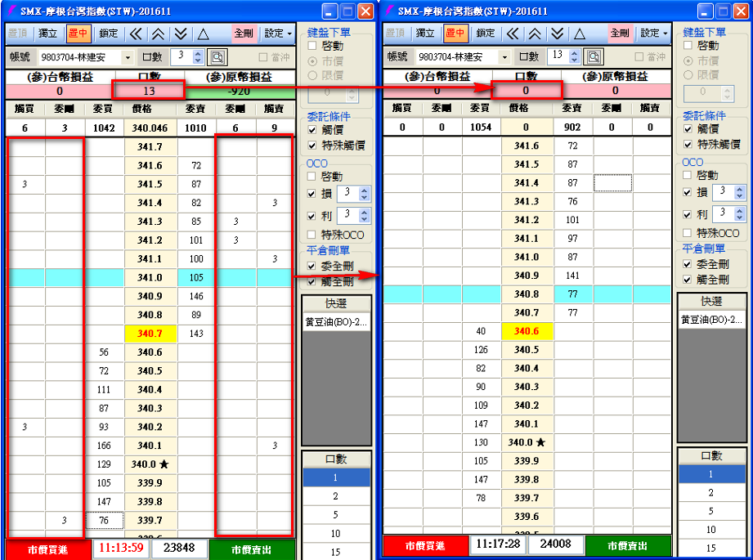Click 置中 toolbar item in right window
753x560 pixels.
455,34
